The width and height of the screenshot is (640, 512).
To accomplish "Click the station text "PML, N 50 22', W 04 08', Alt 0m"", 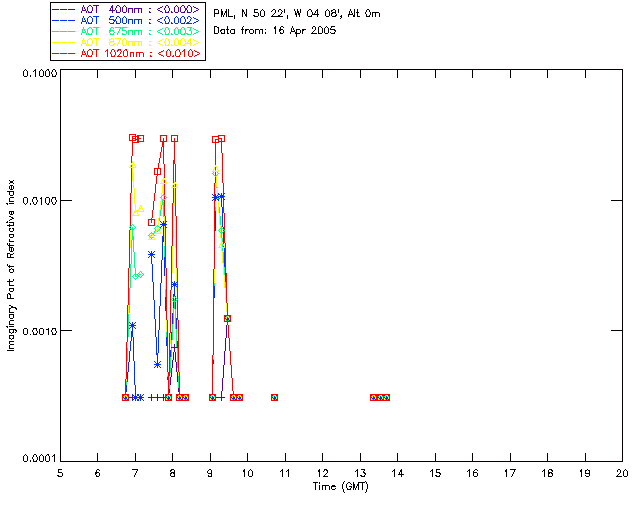I will pos(297,14).
